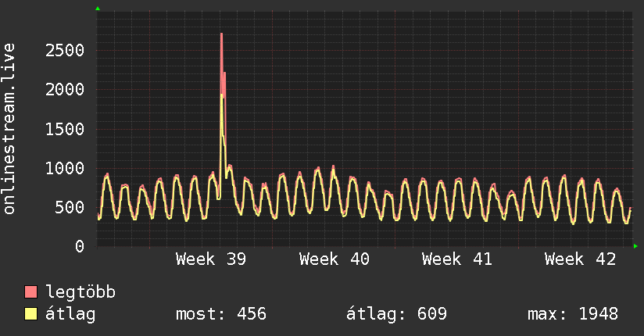This screenshot has width=644, height=336.
Task: Click the green arrow at x-axis end
Action: coord(635,246)
